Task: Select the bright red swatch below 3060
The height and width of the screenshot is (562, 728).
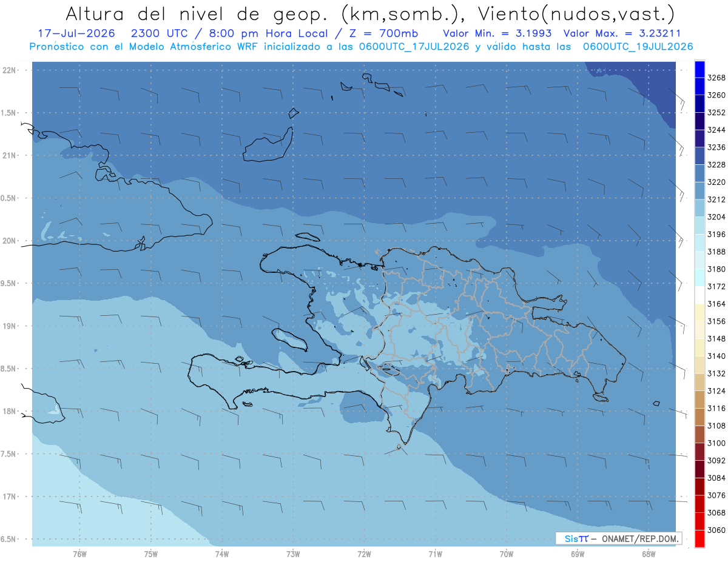Action: (699, 538)
